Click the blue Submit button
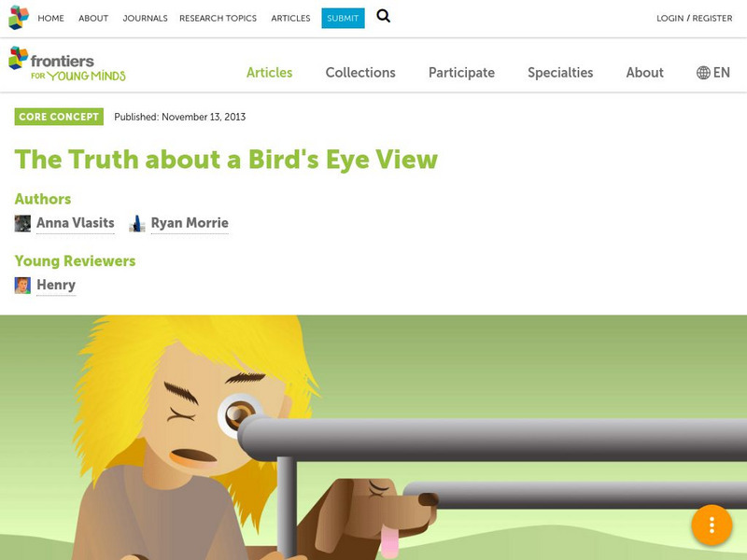The height and width of the screenshot is (560, 747). [x=343, y=18]
